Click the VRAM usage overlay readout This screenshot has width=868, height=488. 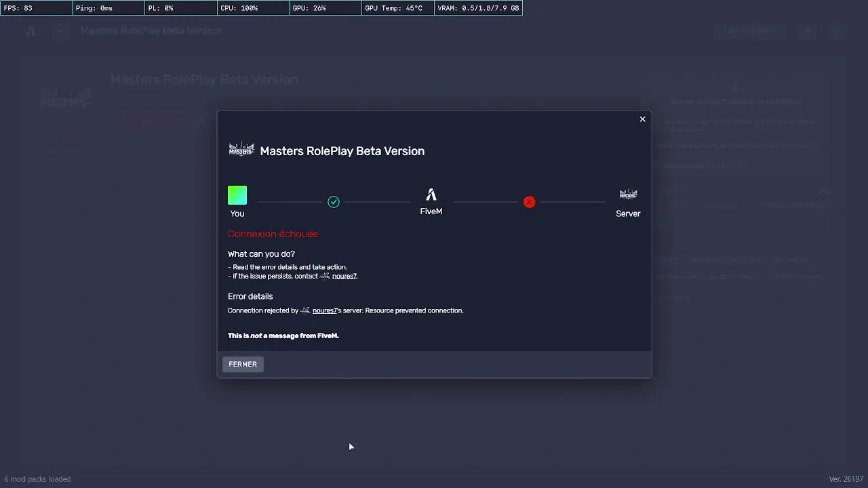tap(478, 8)
